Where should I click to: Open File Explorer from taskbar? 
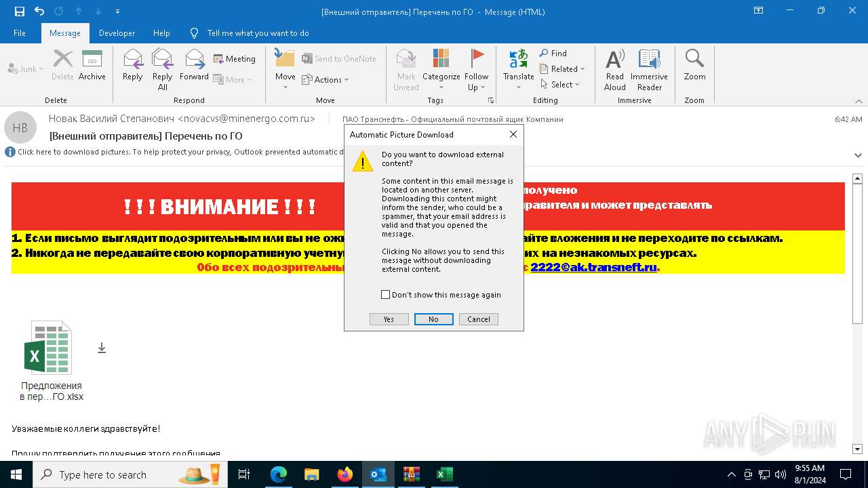click(x=312, y=474)
